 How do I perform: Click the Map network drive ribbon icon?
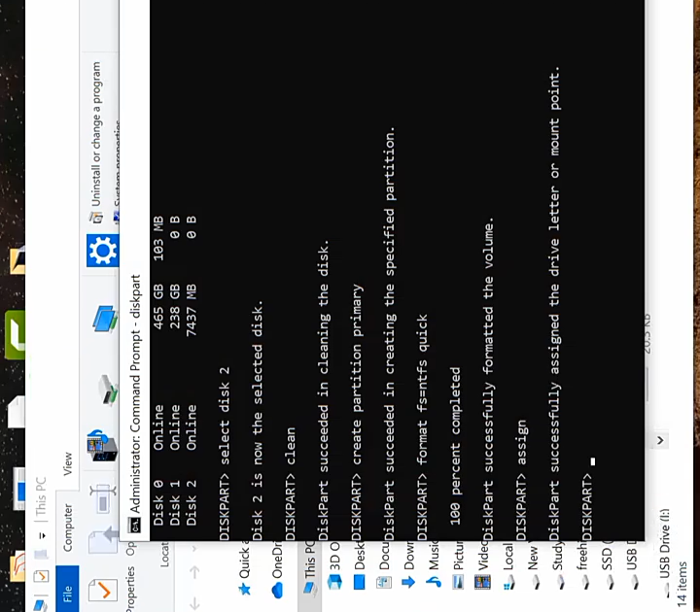tap(107, 390)
